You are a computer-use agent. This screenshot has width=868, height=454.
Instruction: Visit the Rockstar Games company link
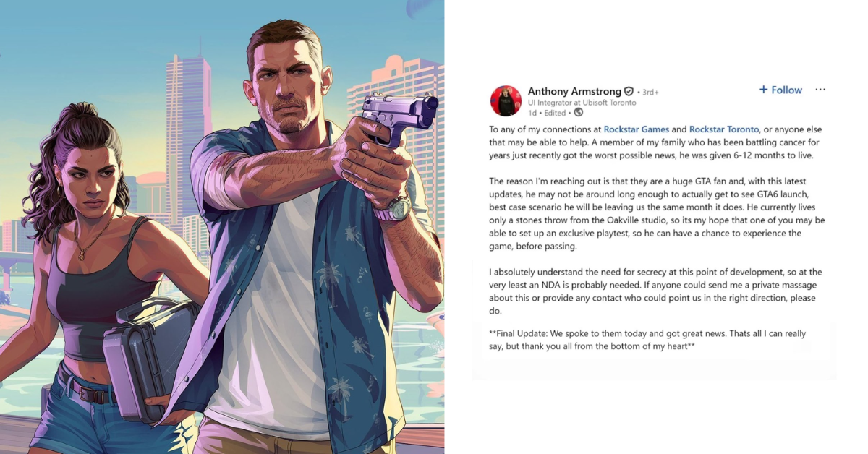pos(636,129)
